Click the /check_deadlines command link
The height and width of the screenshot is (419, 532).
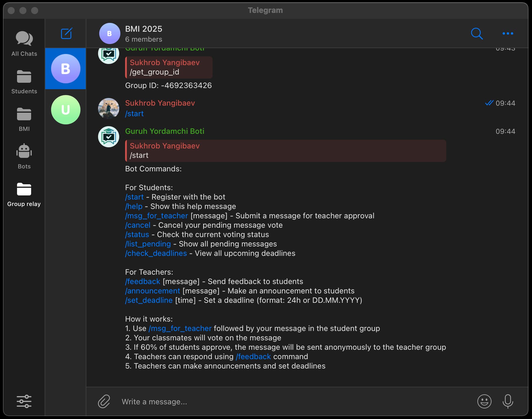pyautogui.click(x=156, y=253)
